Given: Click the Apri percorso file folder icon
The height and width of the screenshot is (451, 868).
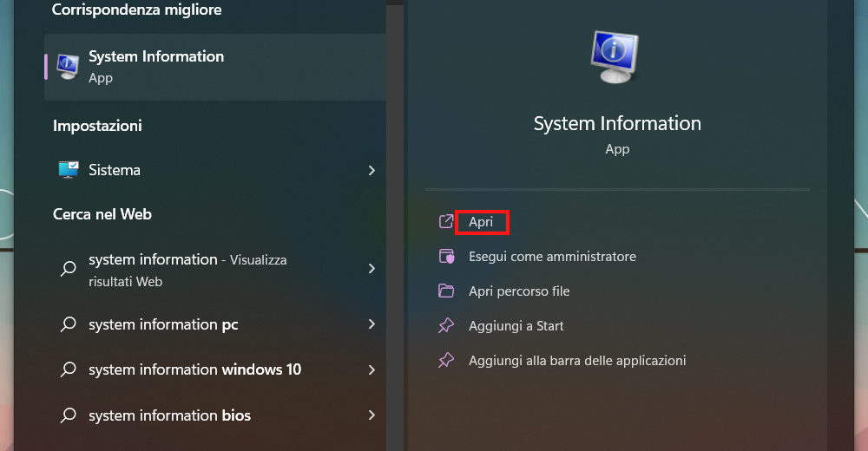Looking at the screenshot, I should (446, 291).
